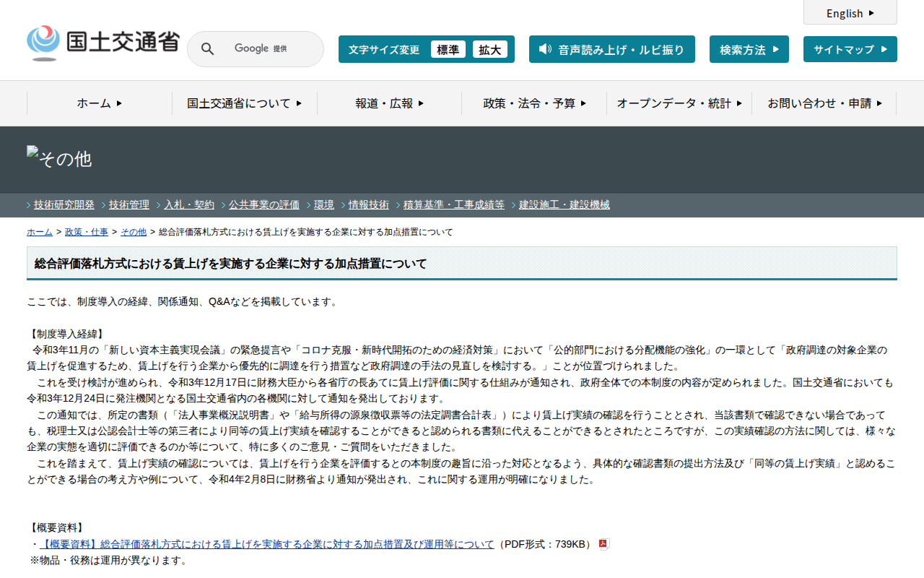The image size is (924, 578).
Task: Open the 【概要資料】 PDF link
Action: coord(267,544)
